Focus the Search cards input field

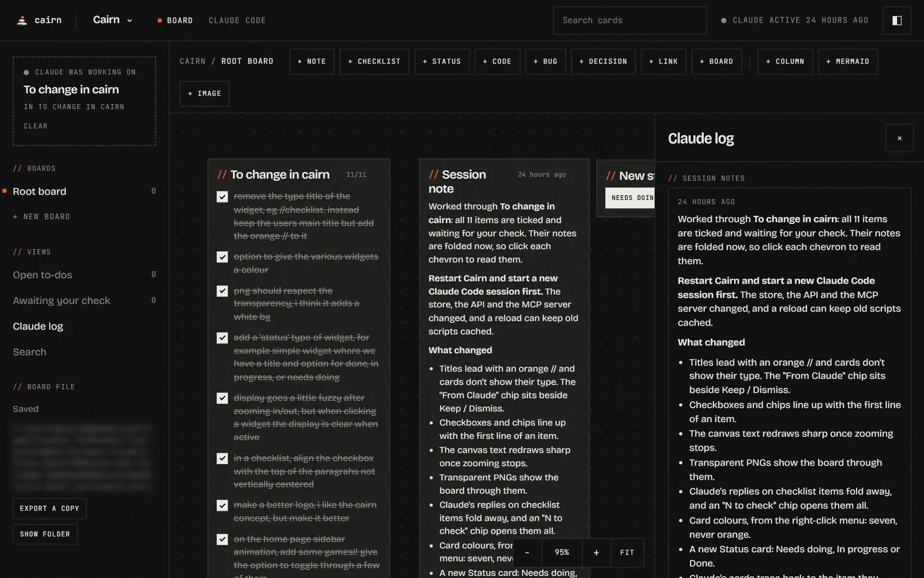630,21
